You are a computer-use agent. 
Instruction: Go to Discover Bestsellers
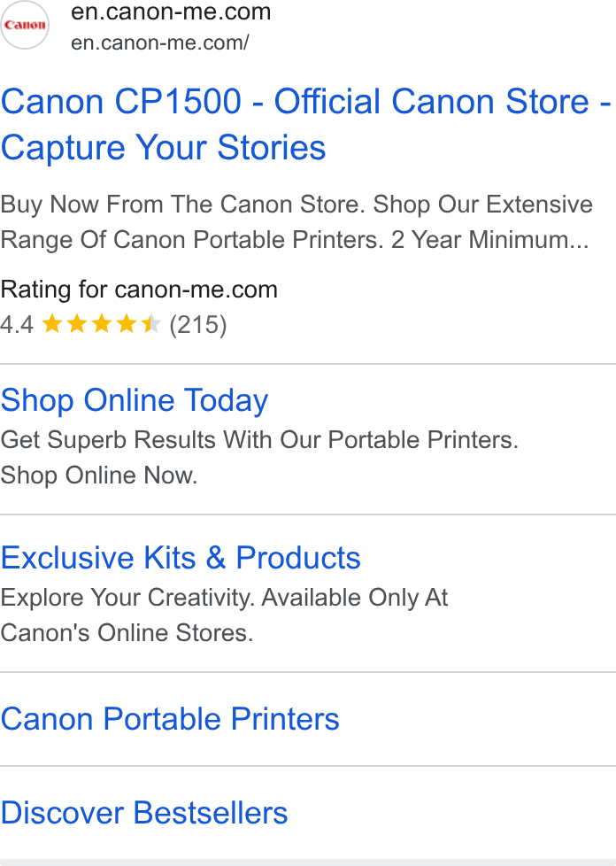point(144,812)
